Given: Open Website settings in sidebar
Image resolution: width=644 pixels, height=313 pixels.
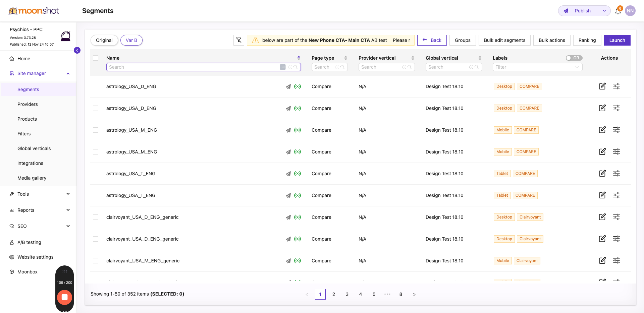Looking at the screenshot, I should tap(35, 257).
